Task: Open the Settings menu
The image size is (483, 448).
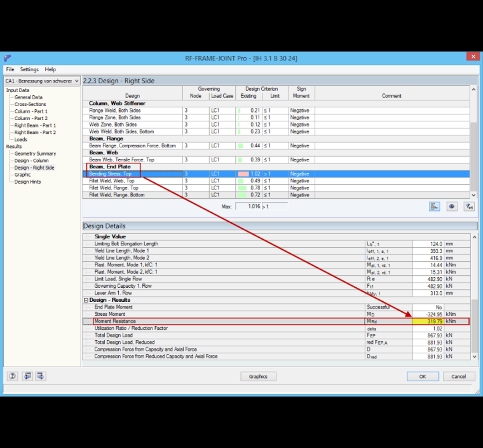Action: point(29,69)
